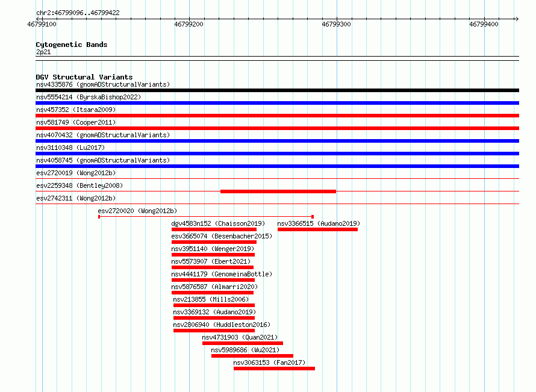Image resolution: width=536 pixels, height=392 pixels.
Task: Select the thick red segment on esv2259348 row
Action: (278, 191)
